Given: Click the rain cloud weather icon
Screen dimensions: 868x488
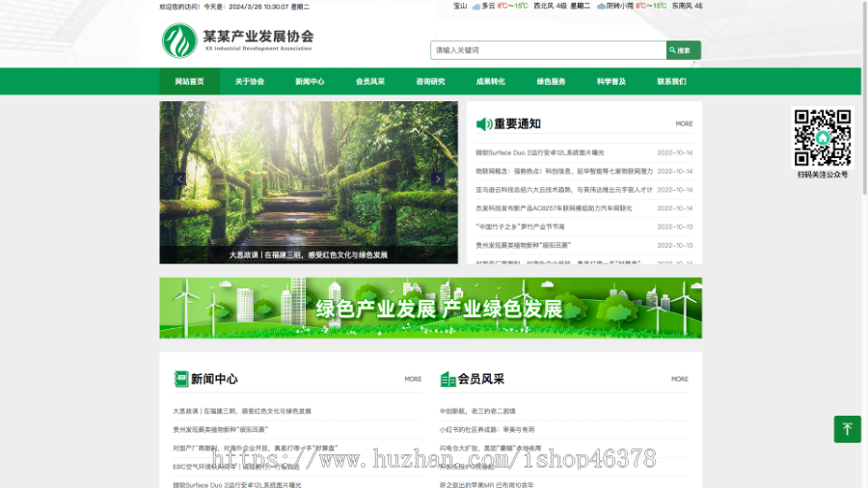Looking at the screenshot, I should click(601, 6).
